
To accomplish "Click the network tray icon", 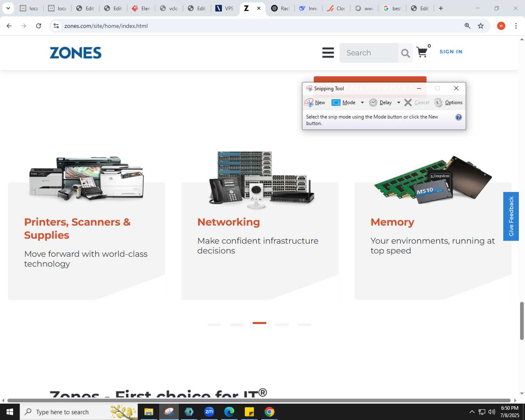I will point(482,412).
